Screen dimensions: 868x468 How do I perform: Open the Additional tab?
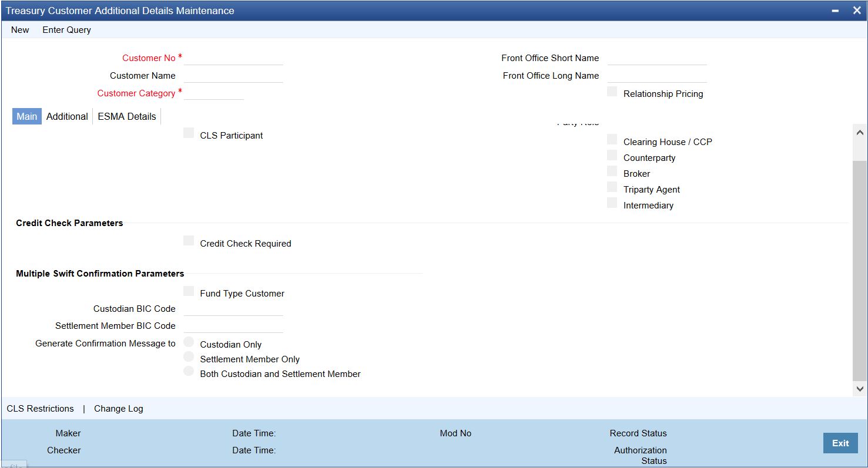coord(67,116)
